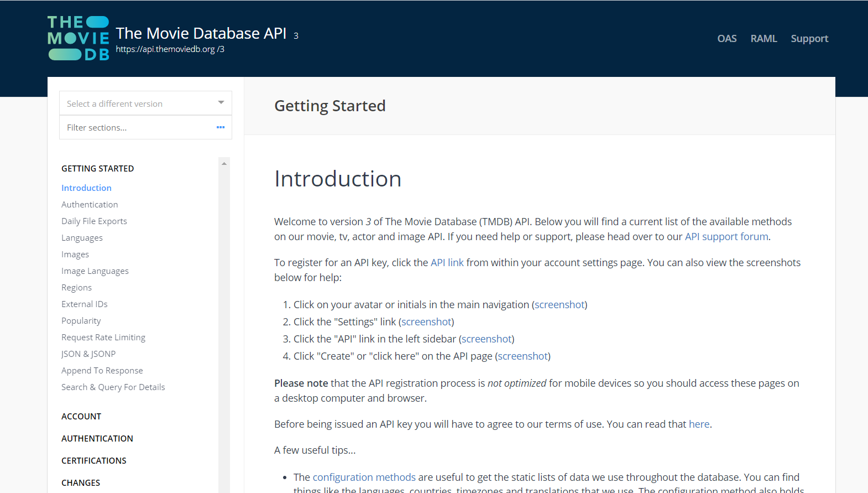
Task: Open the Images sidebar entry
Action: [75, 254]
